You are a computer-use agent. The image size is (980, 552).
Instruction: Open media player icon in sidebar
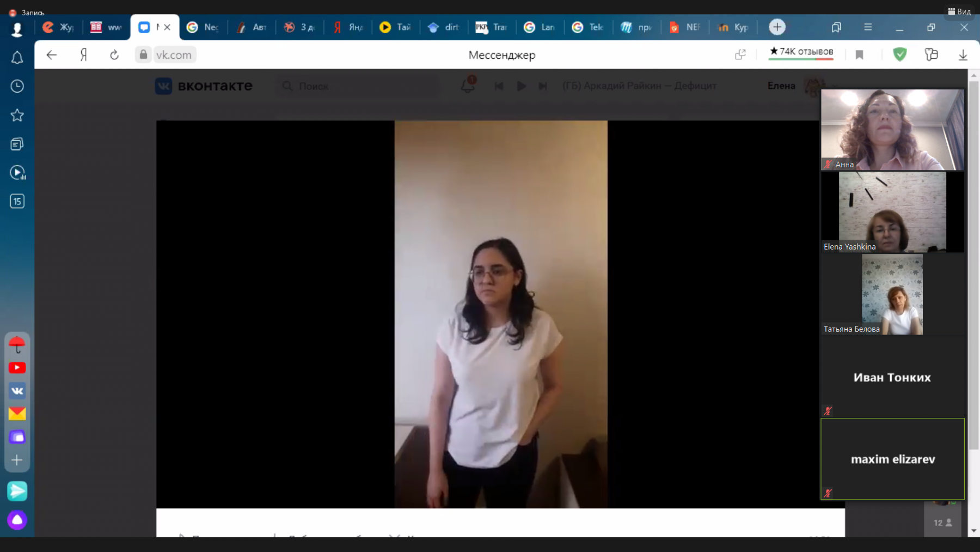17,173
